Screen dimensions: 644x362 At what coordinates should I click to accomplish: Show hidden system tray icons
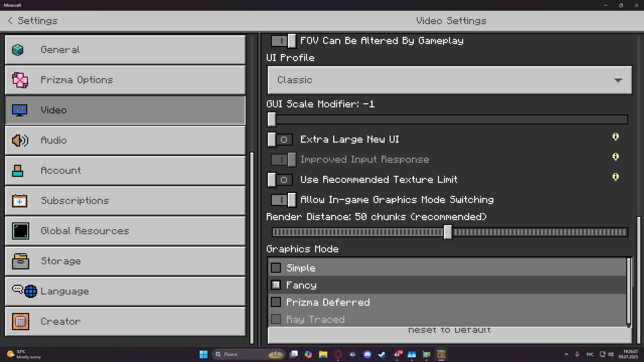pos(566,354)
